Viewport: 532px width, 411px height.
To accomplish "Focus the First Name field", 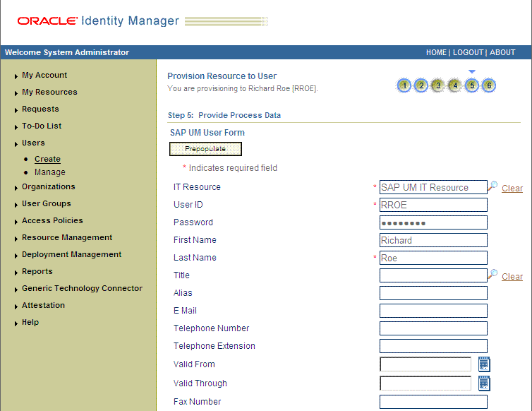I will pyautogui.click(x=433, y=240).
